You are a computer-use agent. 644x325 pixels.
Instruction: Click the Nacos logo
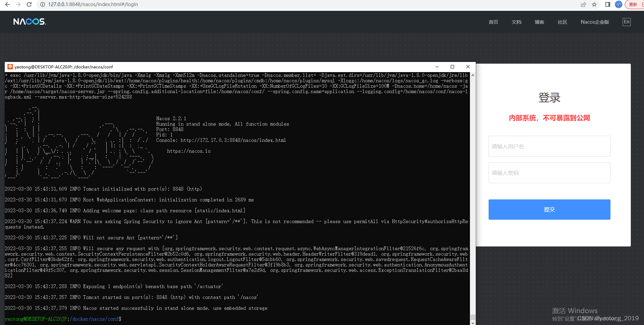[29, 21]
